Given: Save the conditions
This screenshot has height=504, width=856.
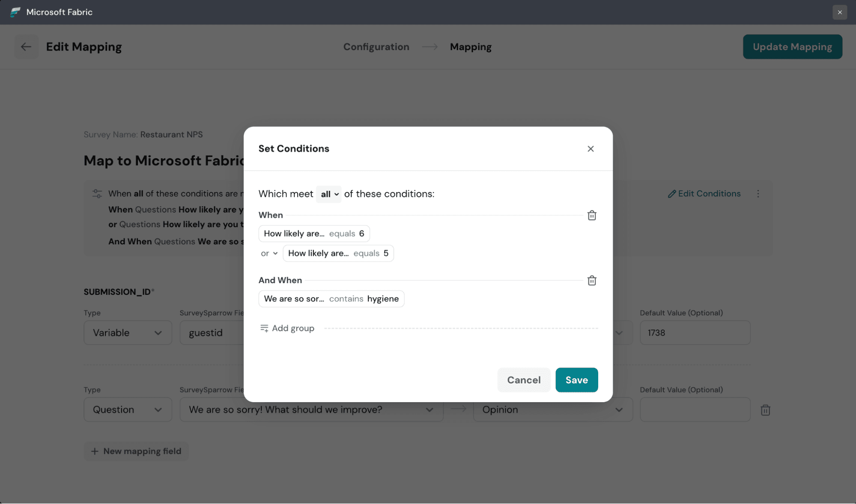Looking at the screenshot, I should [576, 380].
